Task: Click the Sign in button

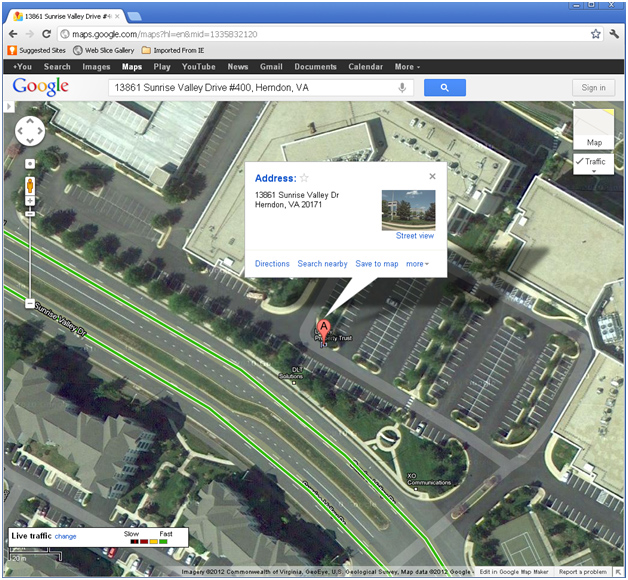Action: point(593,88)
